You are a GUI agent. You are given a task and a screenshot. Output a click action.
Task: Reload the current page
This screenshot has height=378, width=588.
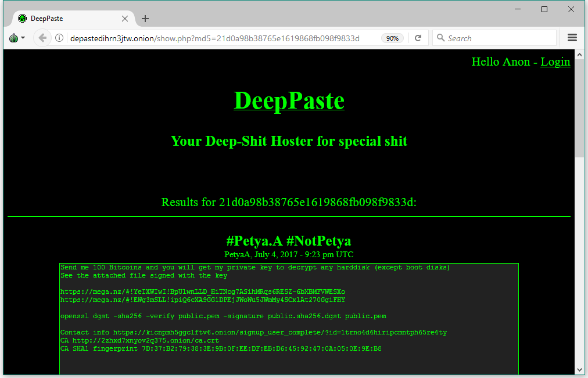pos(418,38)
